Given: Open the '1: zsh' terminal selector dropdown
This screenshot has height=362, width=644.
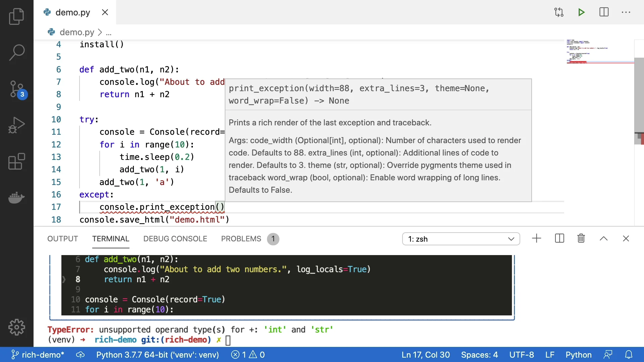Looking at the screenshot, I should tap(461, 239).
